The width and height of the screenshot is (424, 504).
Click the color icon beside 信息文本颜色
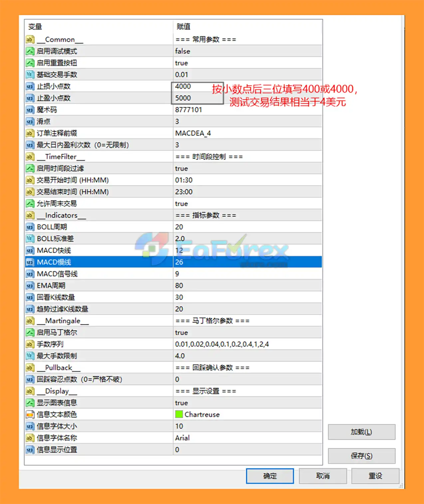(30, 414)
